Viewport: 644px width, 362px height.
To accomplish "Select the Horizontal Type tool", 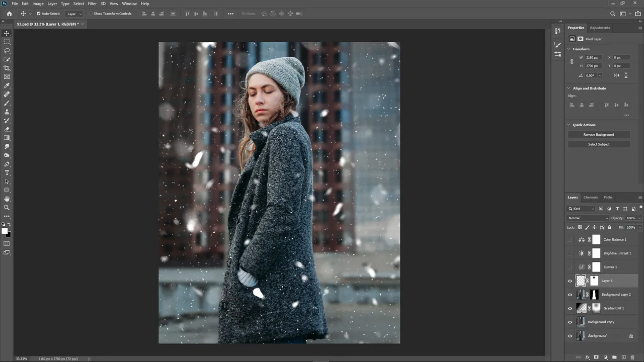I will pyautogui.click(x=7, y=172).
